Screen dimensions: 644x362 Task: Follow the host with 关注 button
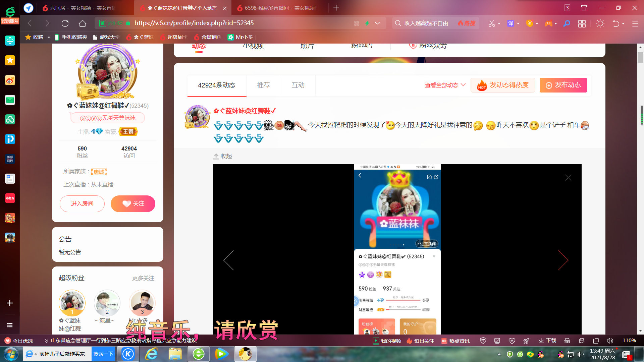click(x=133, y=204)
